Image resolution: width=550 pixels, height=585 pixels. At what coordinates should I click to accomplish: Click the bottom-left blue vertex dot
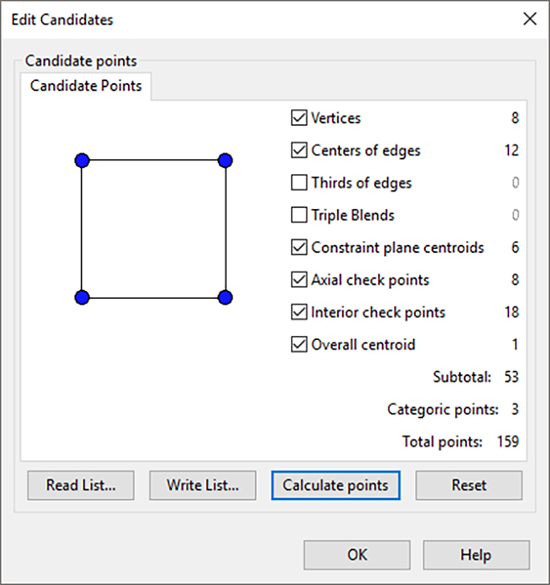click(x=82, y=298)
